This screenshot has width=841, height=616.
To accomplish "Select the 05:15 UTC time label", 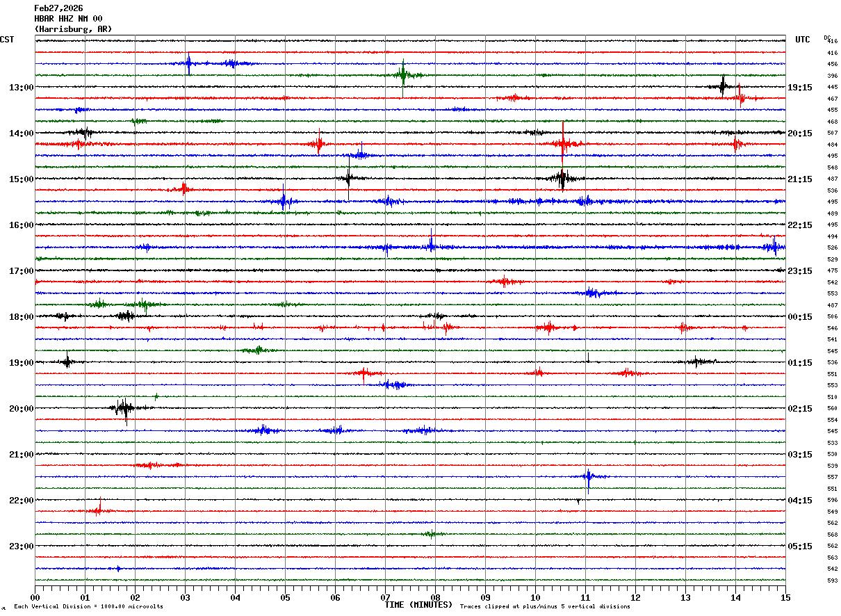I will [800, 546].
